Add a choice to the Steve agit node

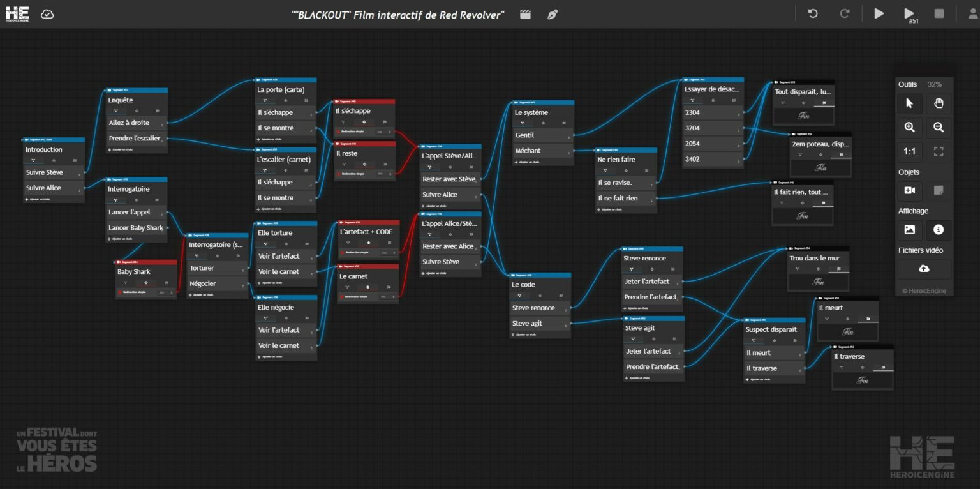tap(638, 378)
